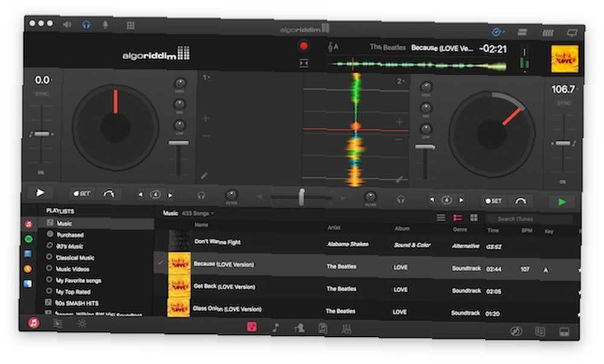Screen dimensions: 604x364
Task: Open deck 1 BPM 0.0 menu
Action: (x=43, y=80)
